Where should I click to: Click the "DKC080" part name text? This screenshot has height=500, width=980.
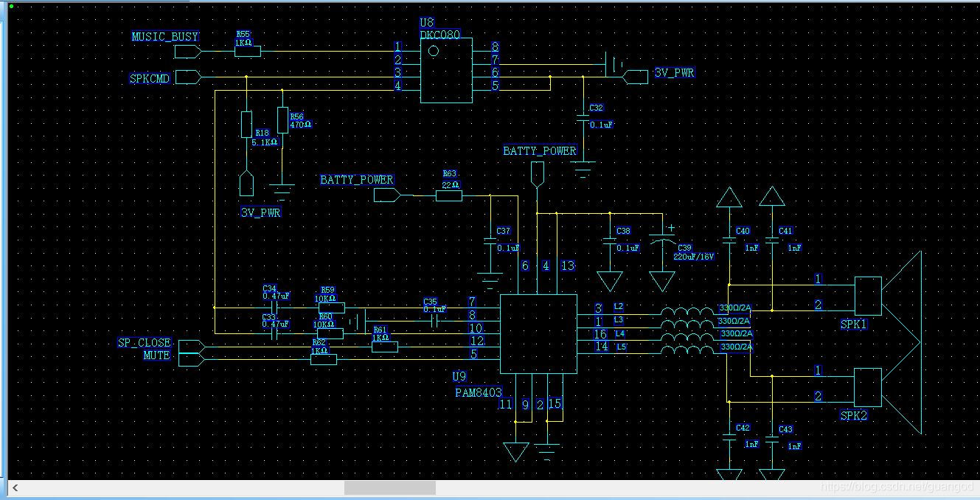[439, 35]
